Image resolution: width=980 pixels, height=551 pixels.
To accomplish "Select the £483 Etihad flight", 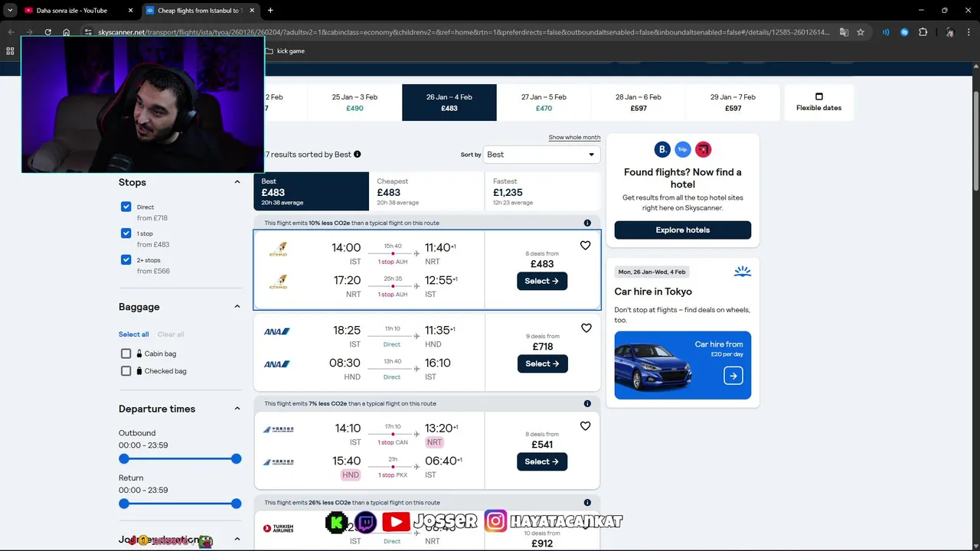I will pos(542,281).
